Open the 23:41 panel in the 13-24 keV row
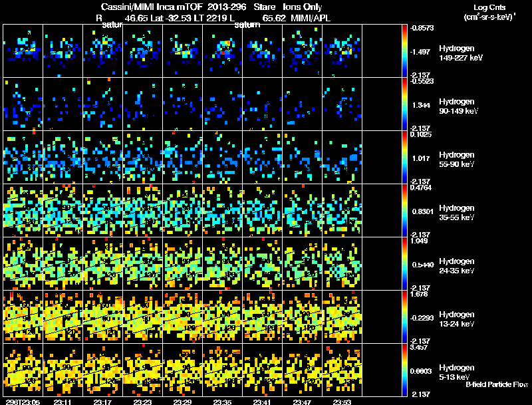Screen dimensions: 532x405 coord(263,317)
